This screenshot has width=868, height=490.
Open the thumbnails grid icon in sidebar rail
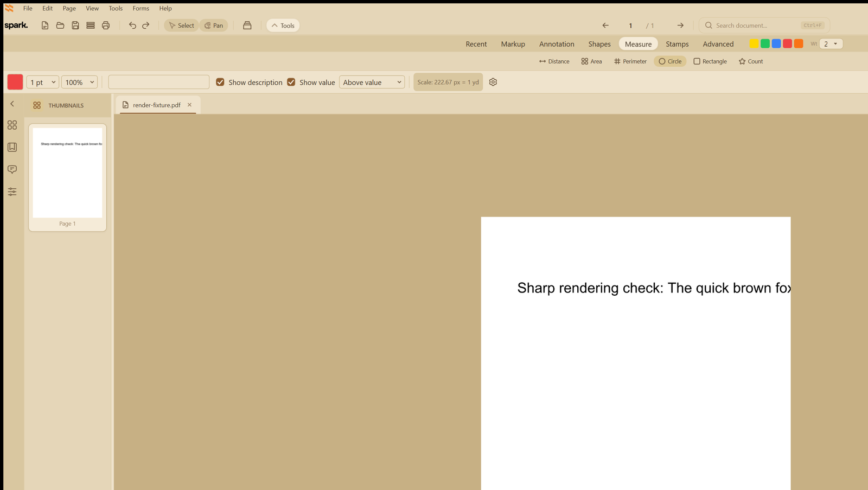tap(12, 125)
